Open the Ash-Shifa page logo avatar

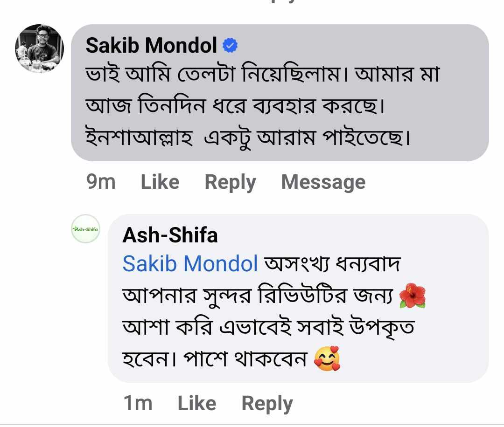[85, 229]
